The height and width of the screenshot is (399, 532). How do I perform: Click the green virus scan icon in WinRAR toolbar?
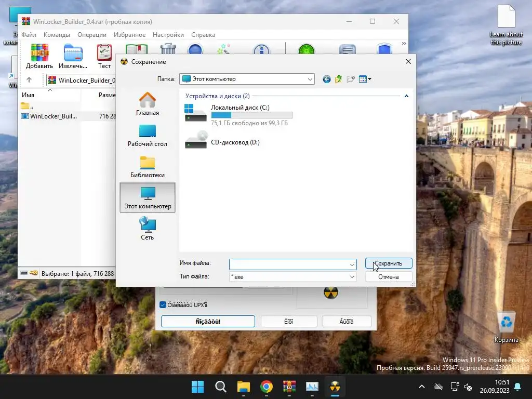click(307, 49)
